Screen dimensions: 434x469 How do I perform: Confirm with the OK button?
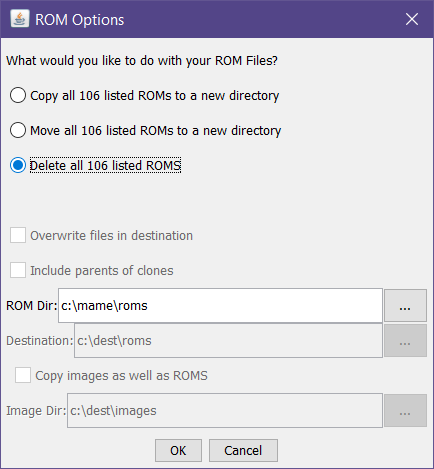pos(178,451)
